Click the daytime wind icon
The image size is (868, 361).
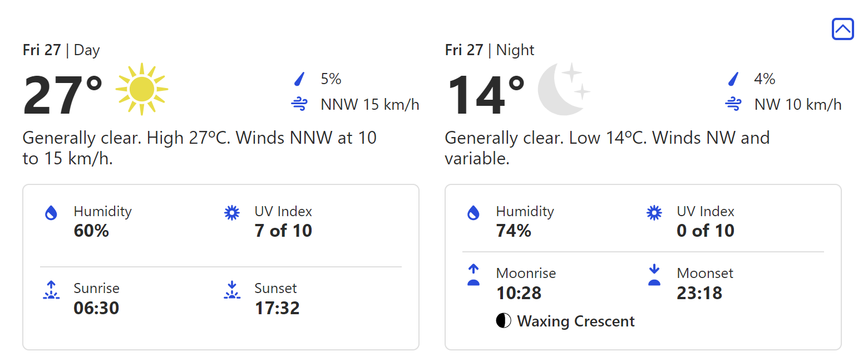coord(299,104)
